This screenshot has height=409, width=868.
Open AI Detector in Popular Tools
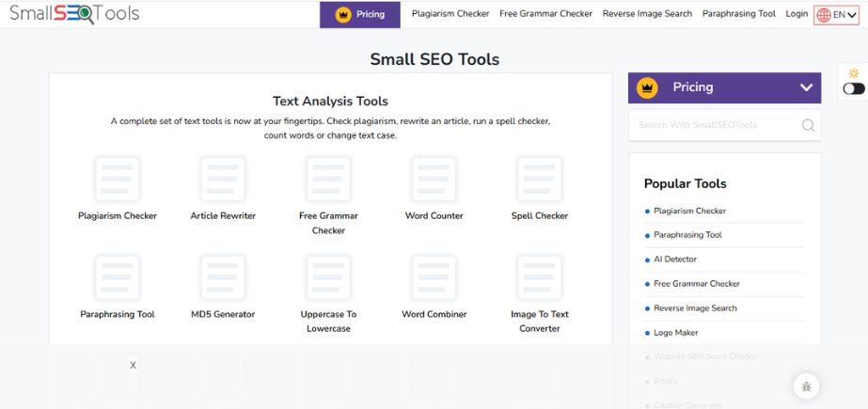coord(675,259)
